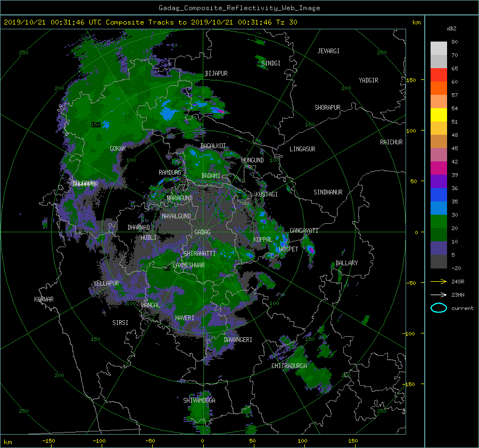Click the dBZ legend heading
The height and width of the screenshot is (448, 479).
[x=451, y=29]
